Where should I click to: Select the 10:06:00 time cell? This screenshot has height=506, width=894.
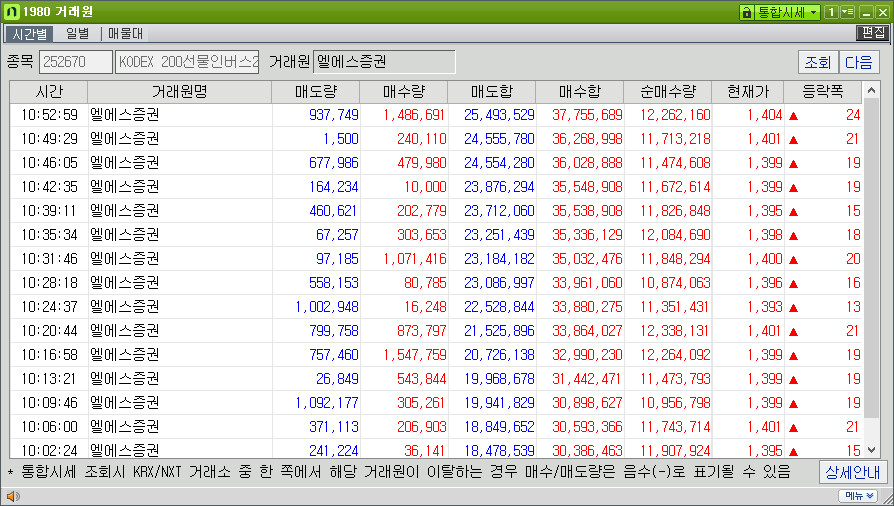click(x=49, y=427)
